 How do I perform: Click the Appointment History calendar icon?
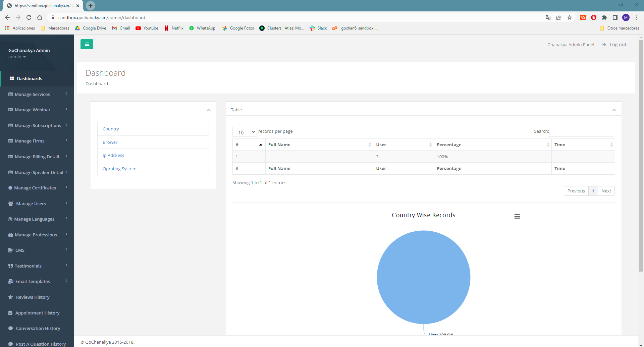(10, 313)
